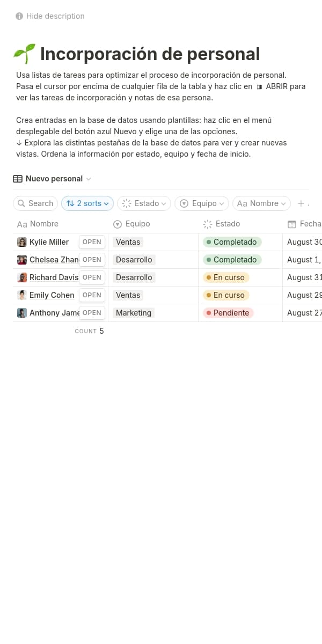322x644 pixels.
Task: Click the Equipo column header
Action: click(x=137, y=224)
